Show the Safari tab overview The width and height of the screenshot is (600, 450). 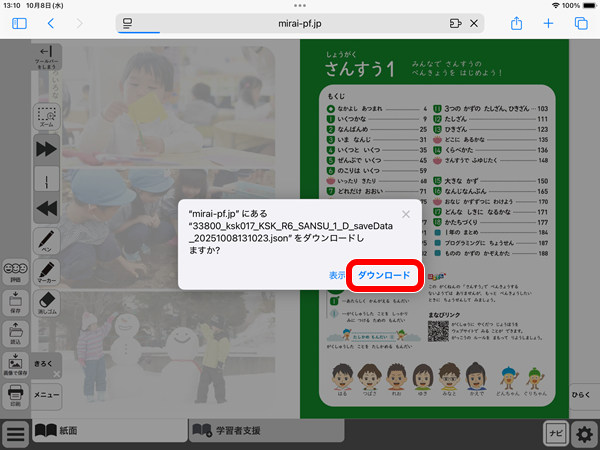[x=581, y=24]
